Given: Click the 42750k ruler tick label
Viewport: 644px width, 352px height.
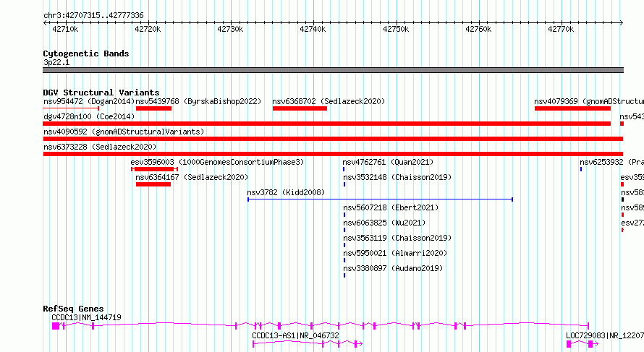Looking at the screenshot, I should pos(396,29).
